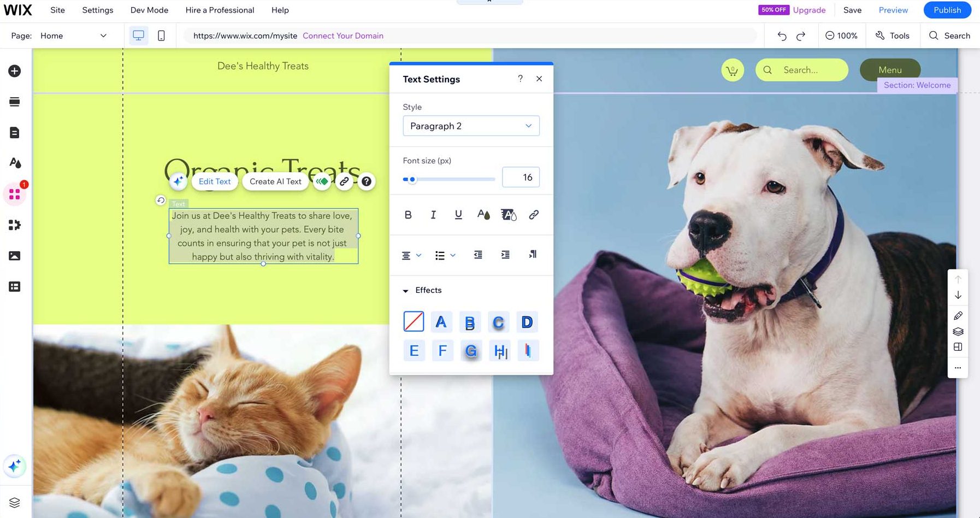Open the Site menu
The image size is (980, 518).
pyautogui.click(x=57, y=10)
